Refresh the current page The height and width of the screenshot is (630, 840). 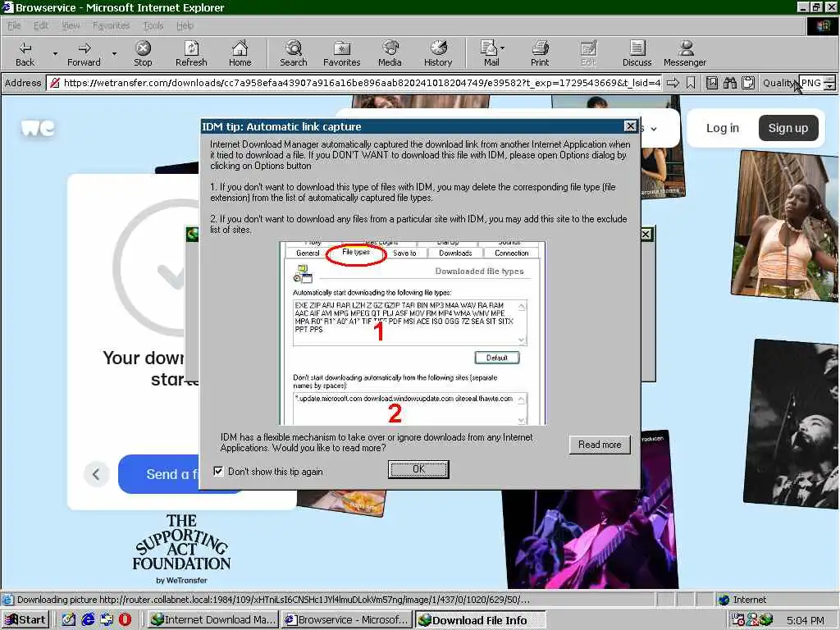(191, 54)
